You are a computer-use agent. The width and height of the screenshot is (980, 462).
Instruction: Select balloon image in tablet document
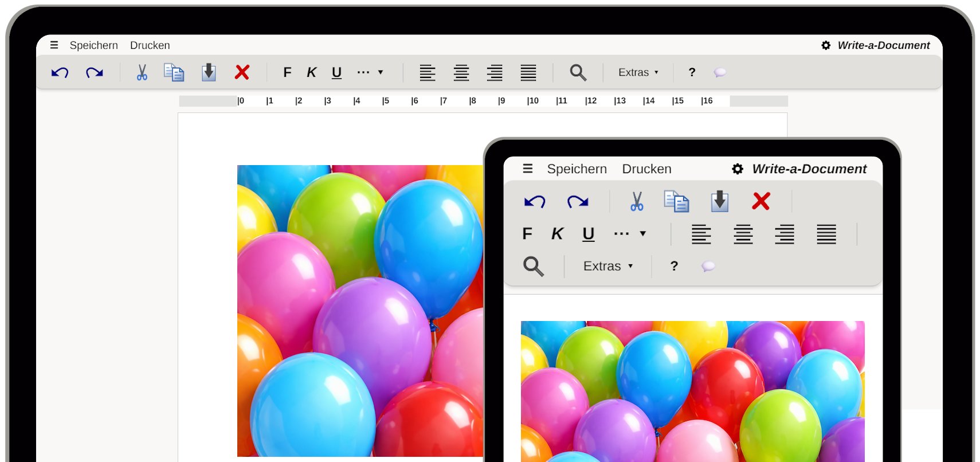point(693,391)
